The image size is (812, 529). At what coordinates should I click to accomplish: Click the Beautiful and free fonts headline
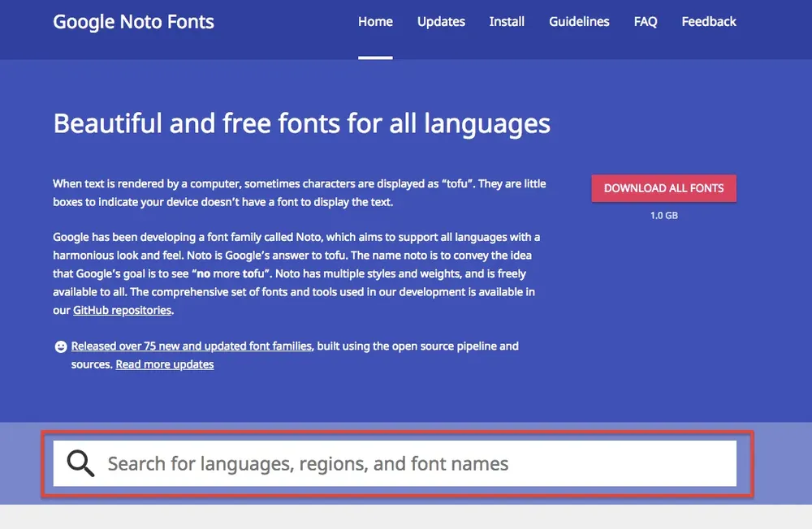pyautogui.click(x=301, y=123)
